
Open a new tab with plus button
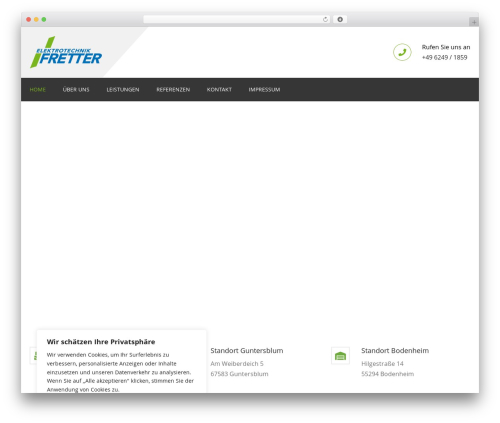click(x=474, y=22)
